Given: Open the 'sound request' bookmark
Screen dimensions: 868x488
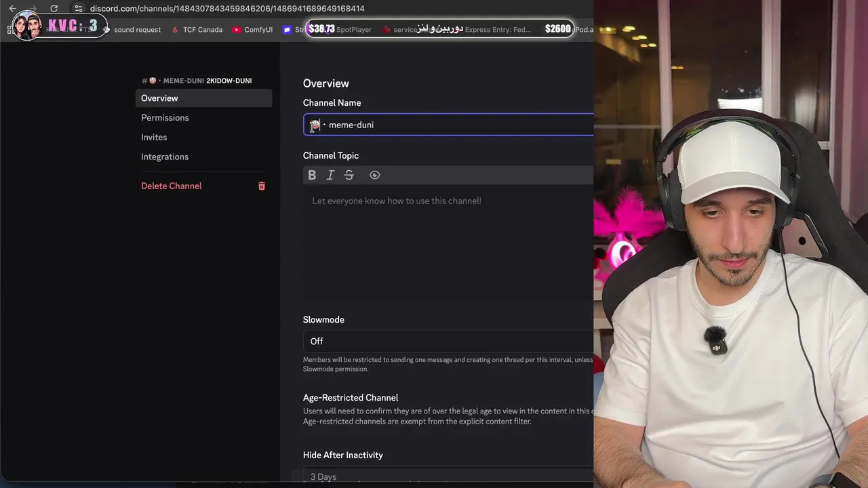Looking at the screenshot, I should pyautogui.click(x=132, y=30).
